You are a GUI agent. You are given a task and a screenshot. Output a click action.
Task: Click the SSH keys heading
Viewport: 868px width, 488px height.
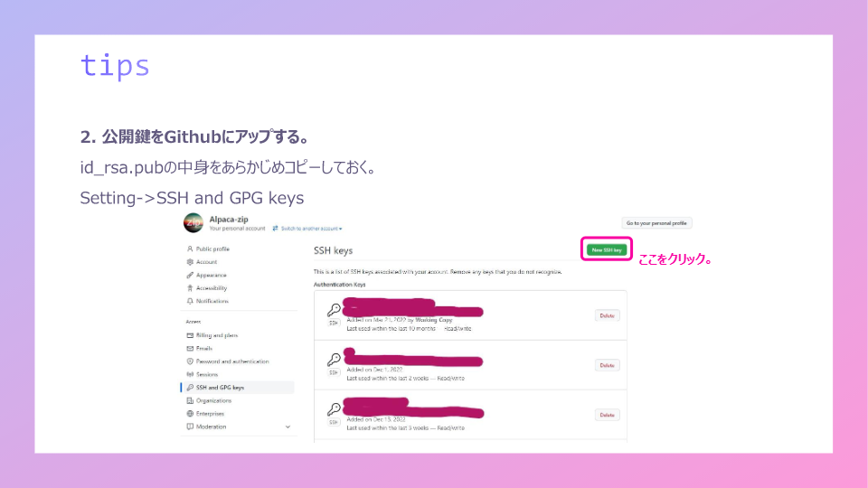tap(334, 250)
